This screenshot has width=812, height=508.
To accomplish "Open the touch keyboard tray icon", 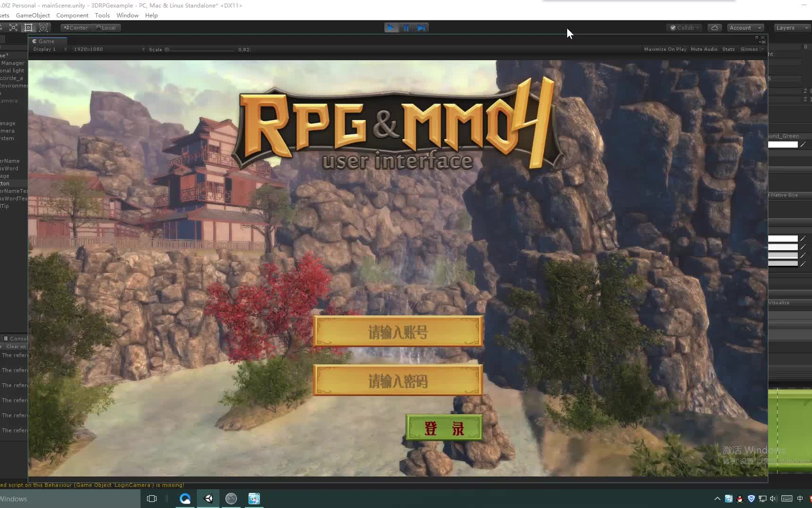I will click(x=787, y=499).
